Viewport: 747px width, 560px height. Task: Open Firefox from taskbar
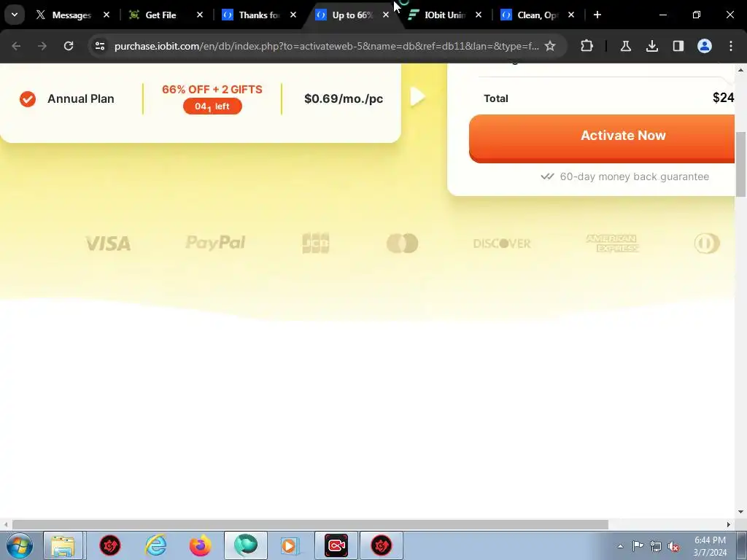coord(200,545)
